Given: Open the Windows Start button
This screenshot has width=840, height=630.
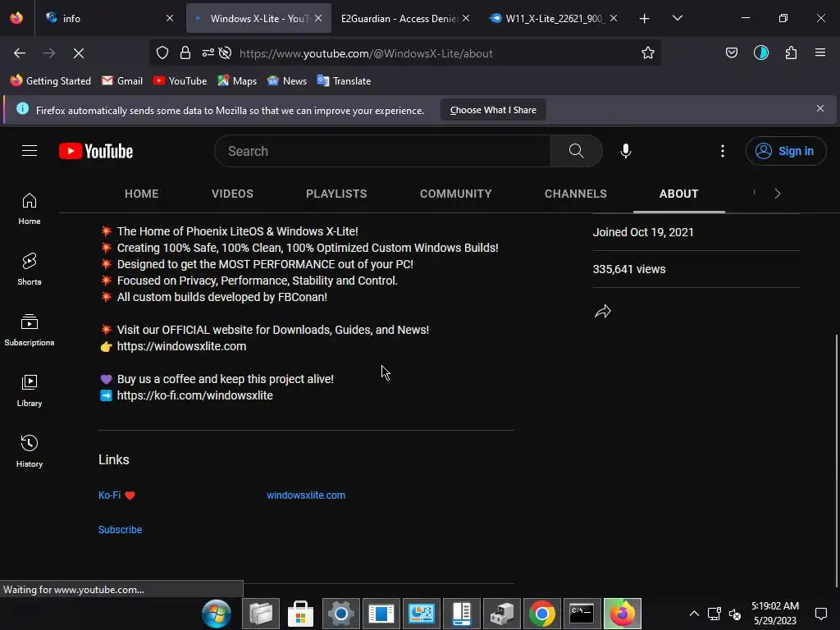Looking at the screenshot, I should [x=217, y=614].
